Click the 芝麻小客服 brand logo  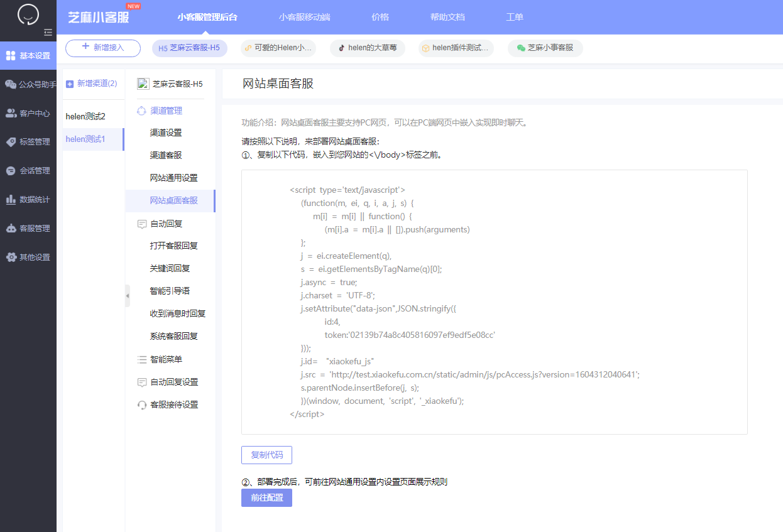[99, 17]
